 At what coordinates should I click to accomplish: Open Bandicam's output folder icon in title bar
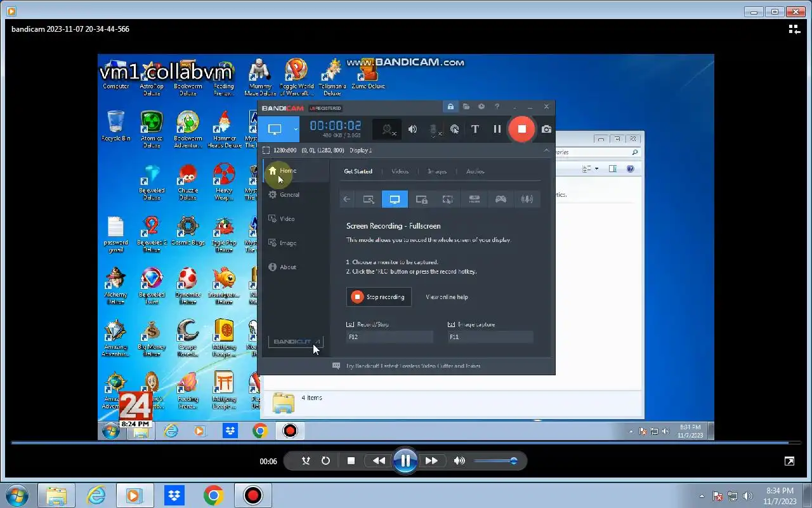pos(466,107)
